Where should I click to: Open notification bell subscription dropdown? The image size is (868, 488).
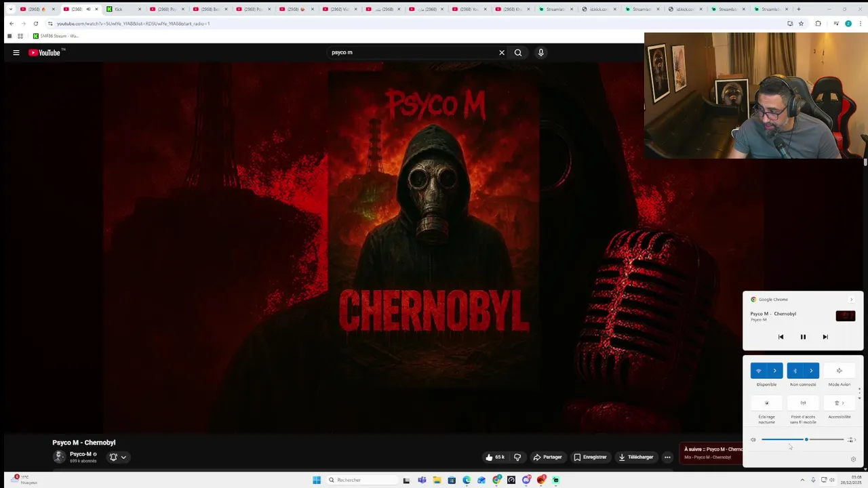click(118, 457)
